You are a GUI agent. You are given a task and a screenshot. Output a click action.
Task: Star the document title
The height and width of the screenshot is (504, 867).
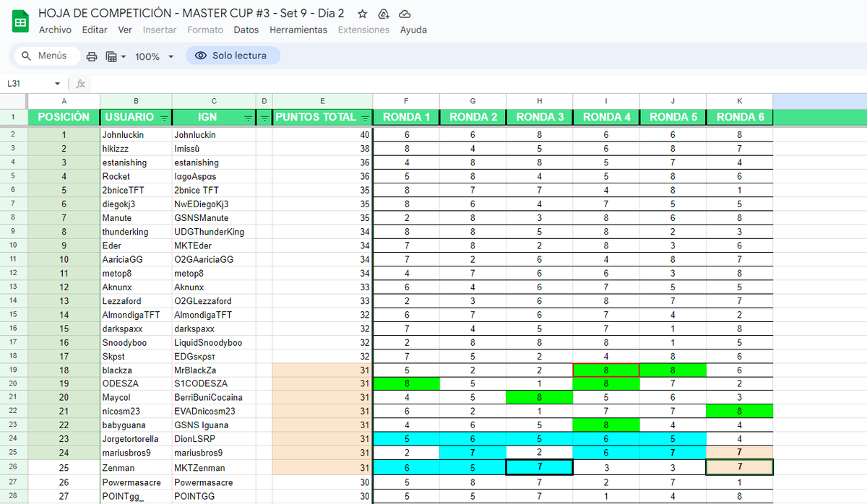363,14
